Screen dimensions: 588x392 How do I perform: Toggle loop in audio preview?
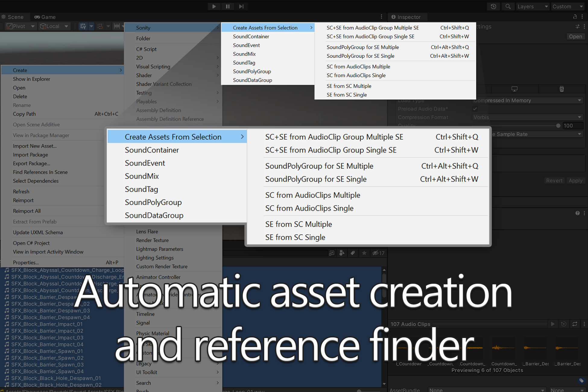(575, 324)
